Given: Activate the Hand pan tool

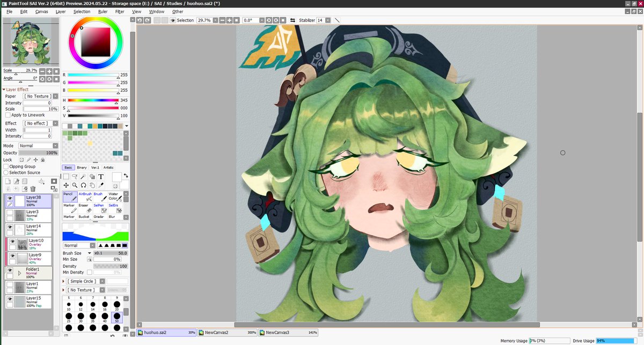Looking at the screenshot, I should [92, 185].
